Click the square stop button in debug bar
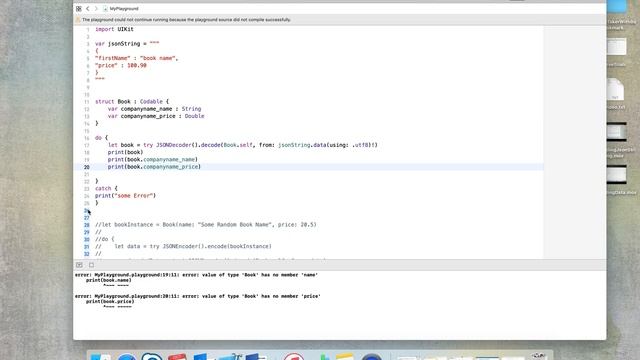 click(91, 265)
